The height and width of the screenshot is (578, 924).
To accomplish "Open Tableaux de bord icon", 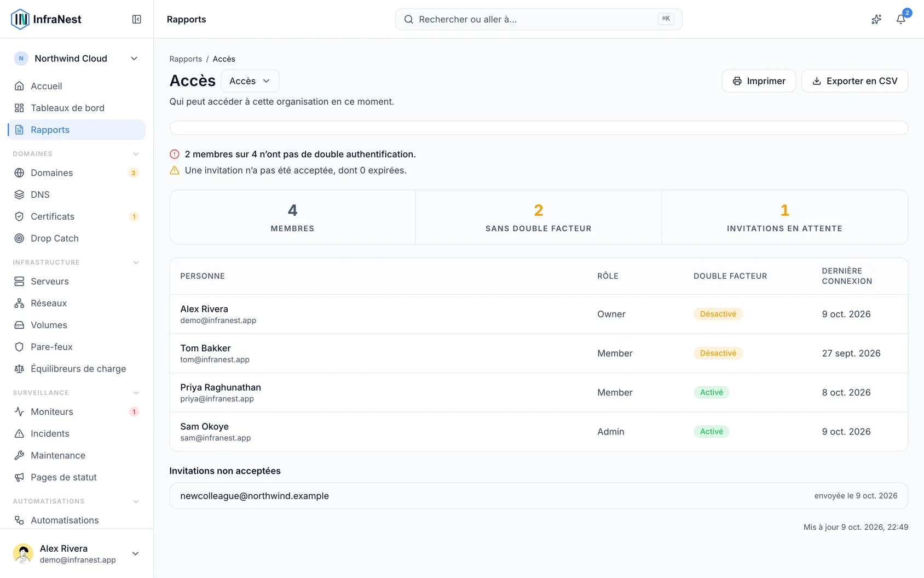I will [x=19, y=108].
